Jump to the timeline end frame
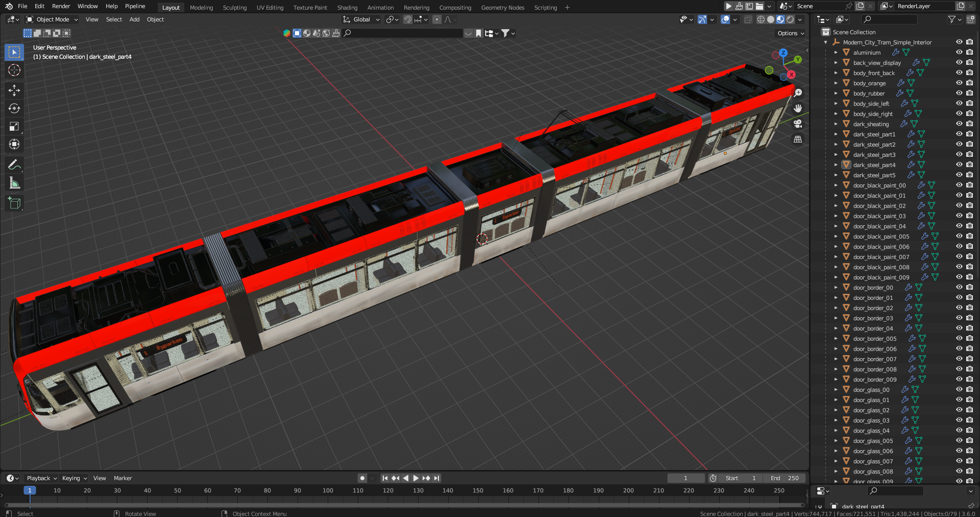The height and width of the screenshot is (517, 980). [436, 478]
